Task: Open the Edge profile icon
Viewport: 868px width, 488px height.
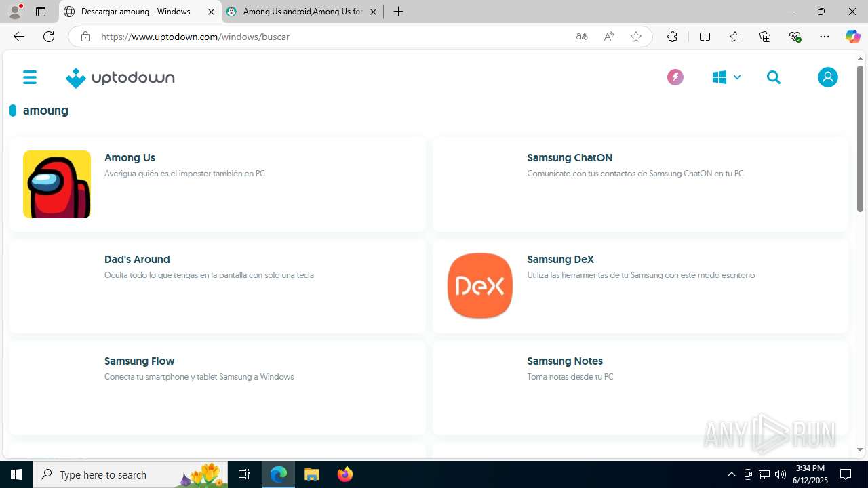Action: pyautogui.click(x=15, y=12)
